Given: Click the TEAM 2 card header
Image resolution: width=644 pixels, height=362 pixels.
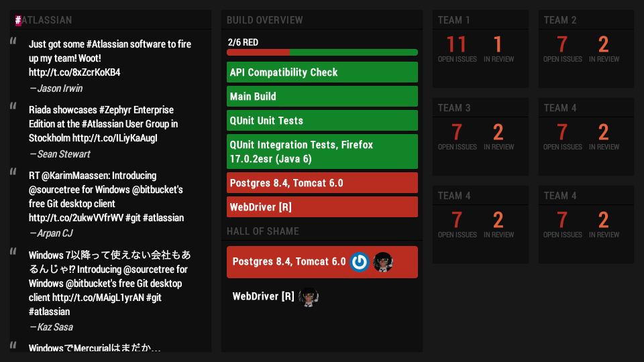Looking at the screenshot, I should pos(560,20).
